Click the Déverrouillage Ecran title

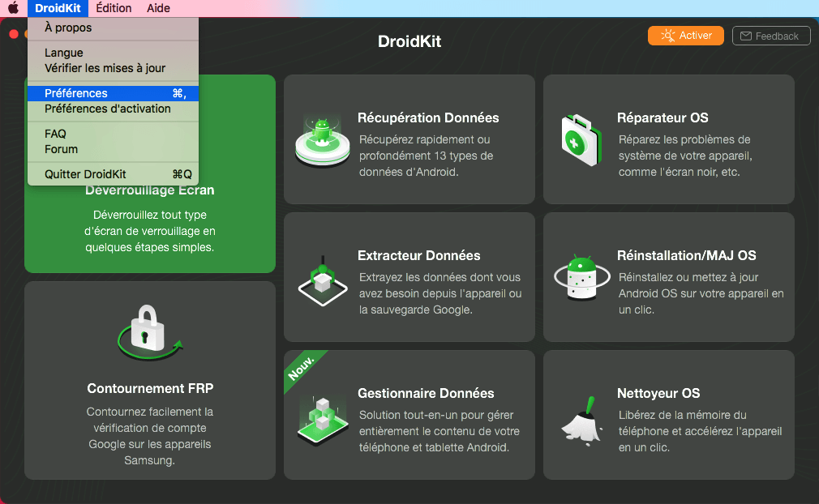[150, 190]
